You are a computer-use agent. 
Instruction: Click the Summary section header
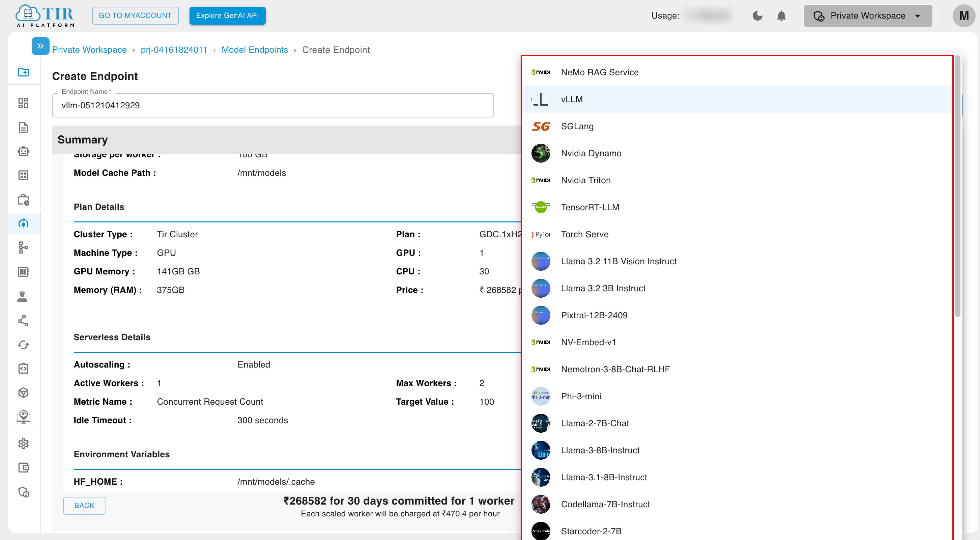point(286,140)
